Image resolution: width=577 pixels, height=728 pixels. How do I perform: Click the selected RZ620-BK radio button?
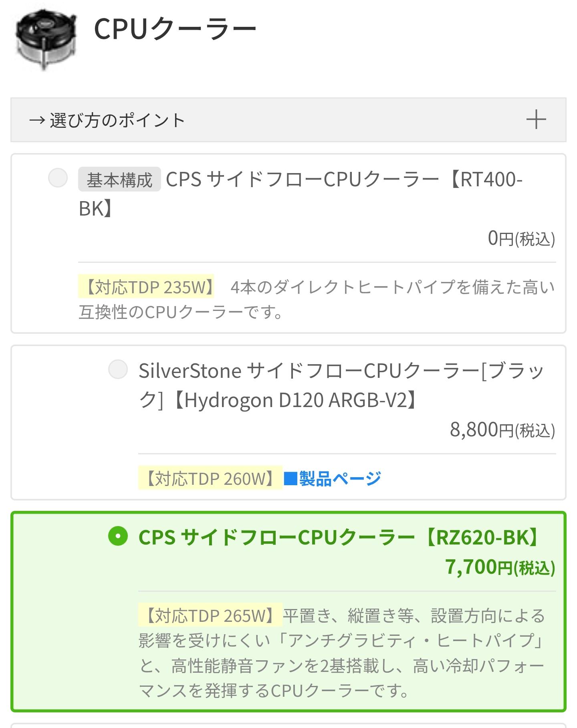[118, 536]
